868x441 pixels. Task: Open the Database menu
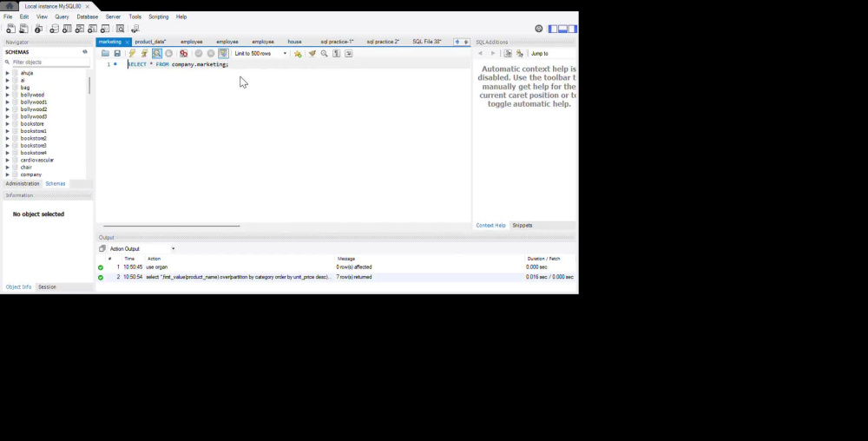click(87, 17)
